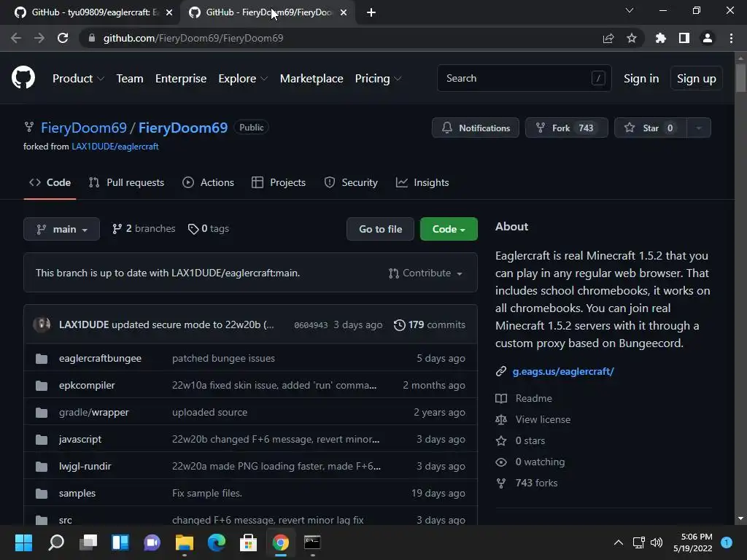Click Marketplace in top navigation
The image size is (747, 560).
tap(311, 79)
